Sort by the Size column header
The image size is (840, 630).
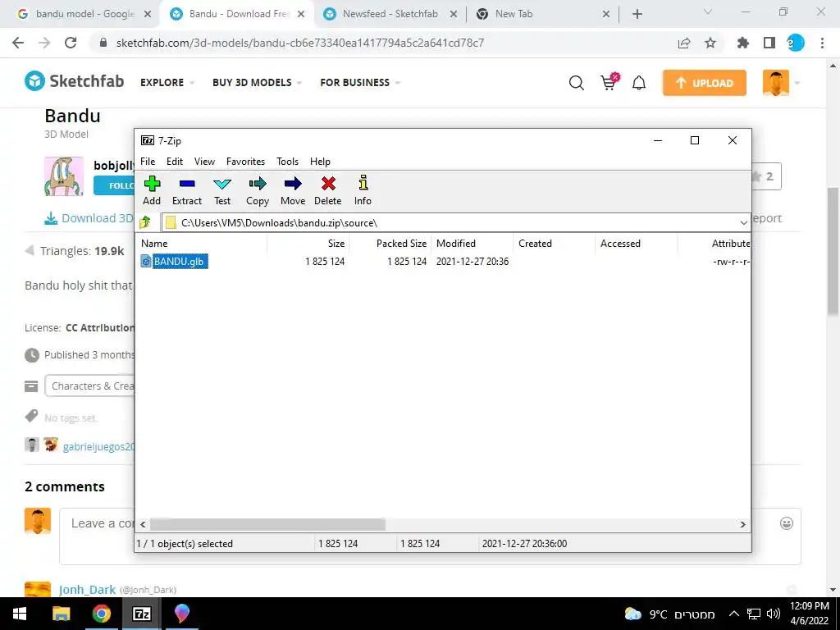coord(308,243)
